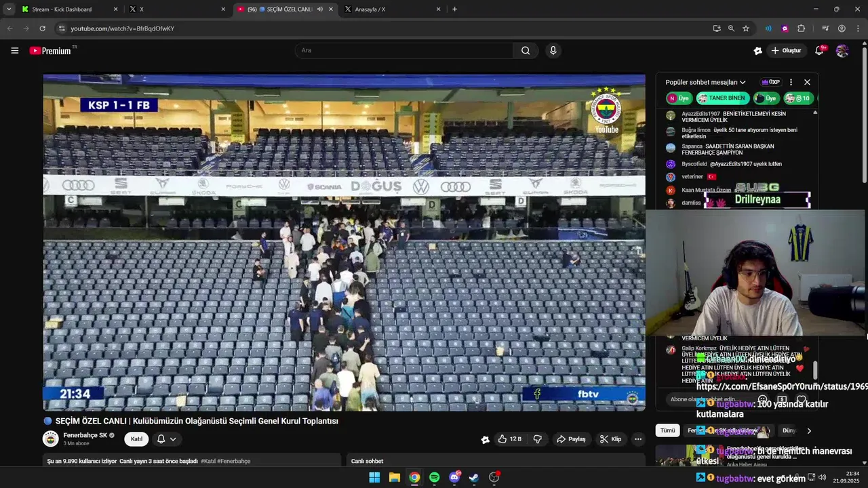This screenshot has width=868, height=488.
Task: Click the 10 gifts chat chip
Action: pyautogui.click(x=800, y=98)
